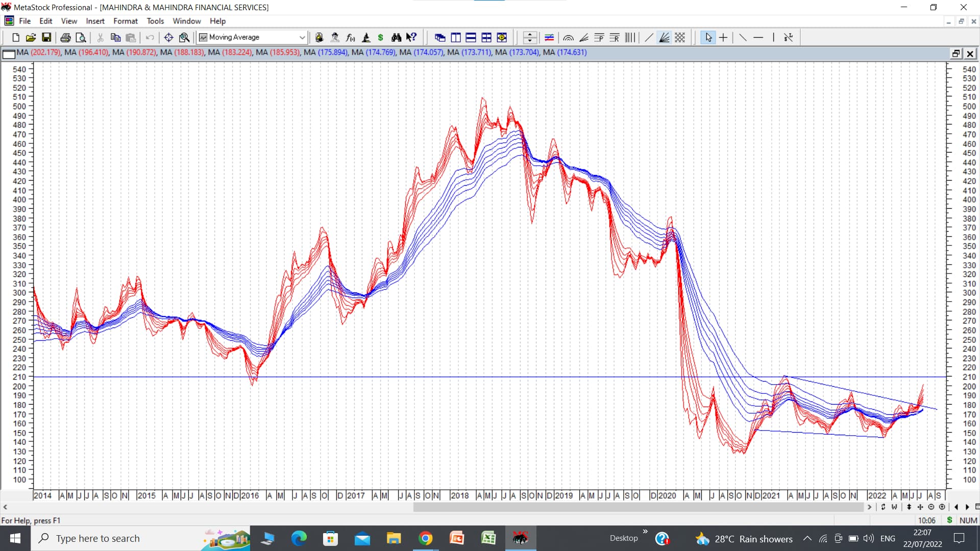
Task: Click the Print Preview toolbar icon
Action: coord(81,37)
